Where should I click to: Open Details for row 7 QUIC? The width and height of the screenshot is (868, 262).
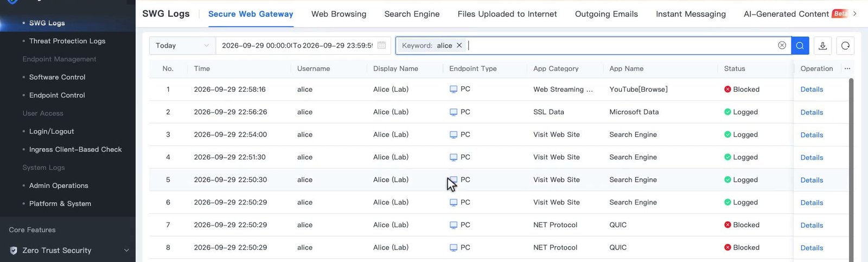812,225
